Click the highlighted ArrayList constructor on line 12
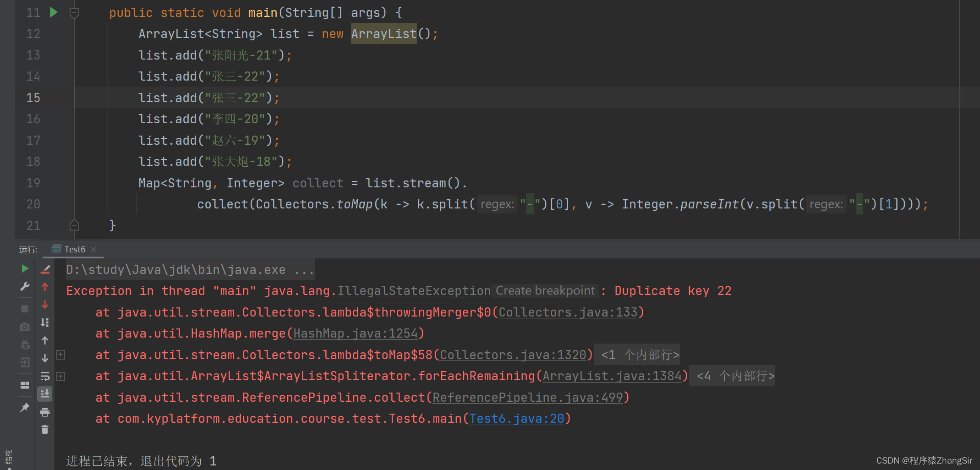 [x=384, y=33]
